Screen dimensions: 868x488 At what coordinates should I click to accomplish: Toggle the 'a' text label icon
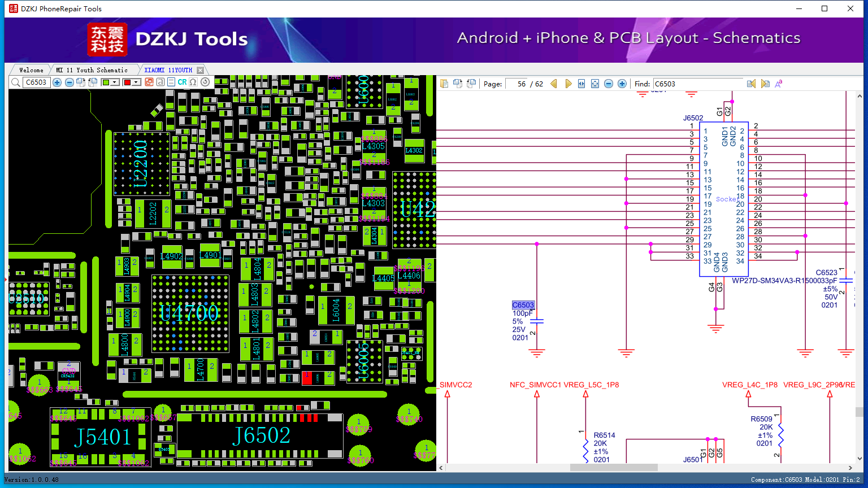coord(160,82)
